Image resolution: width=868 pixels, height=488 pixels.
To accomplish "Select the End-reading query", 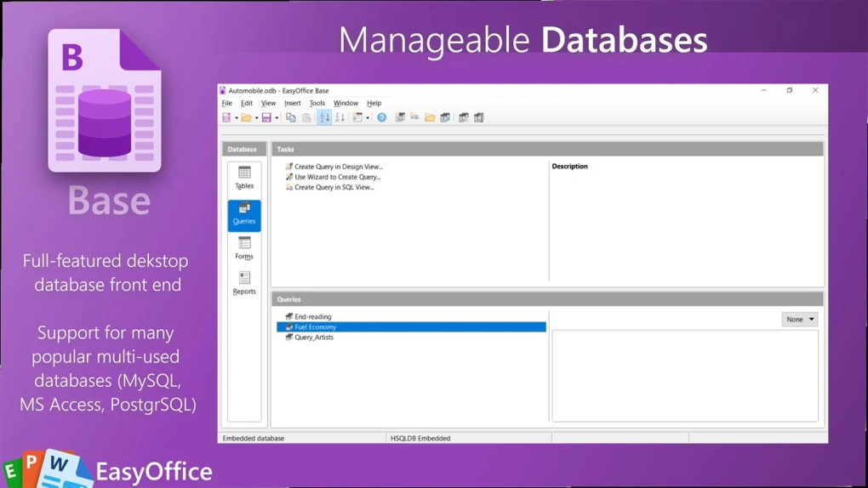I will click(x=308, y=316).
